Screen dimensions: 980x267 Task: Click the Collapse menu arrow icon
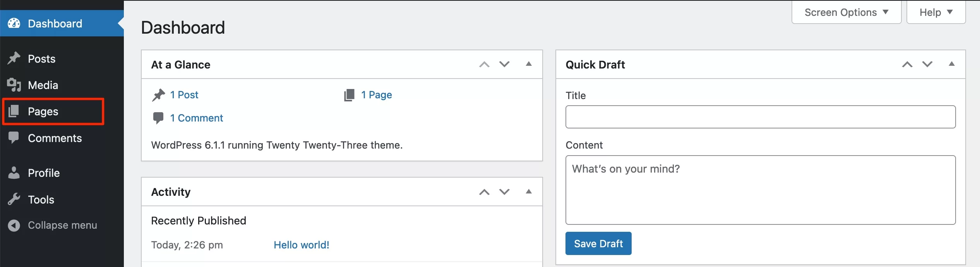click(x=14, y=225)
